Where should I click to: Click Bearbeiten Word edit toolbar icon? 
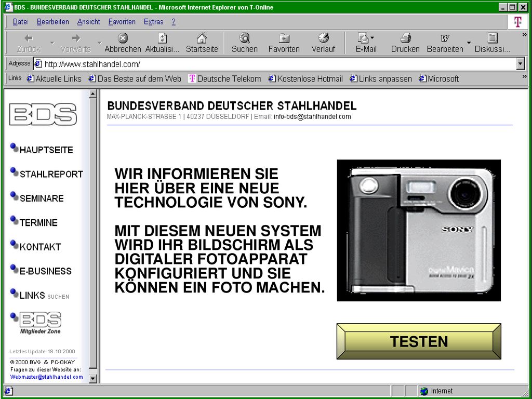point(445,43)
